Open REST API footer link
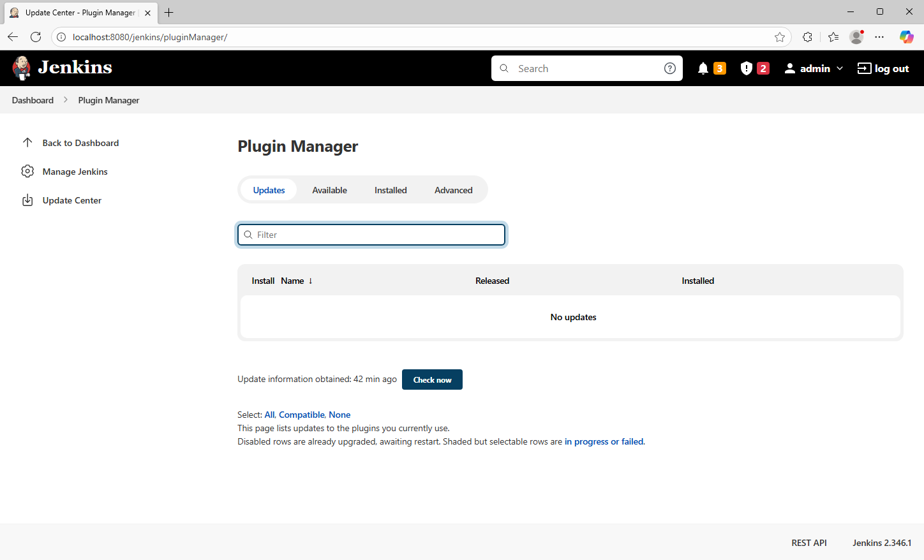 tap(808, 543)
